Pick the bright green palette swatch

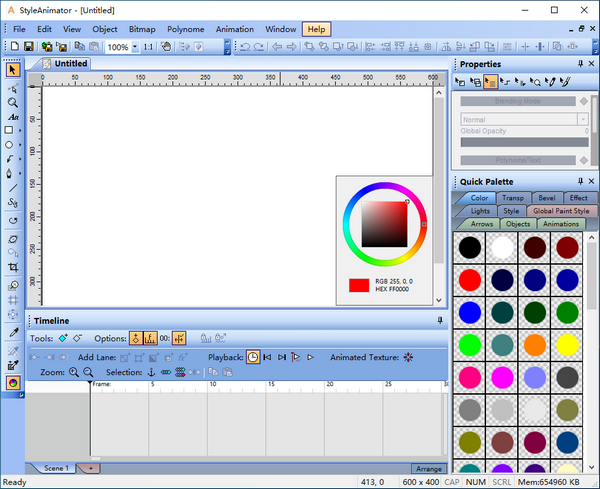(x=469, y=344)
